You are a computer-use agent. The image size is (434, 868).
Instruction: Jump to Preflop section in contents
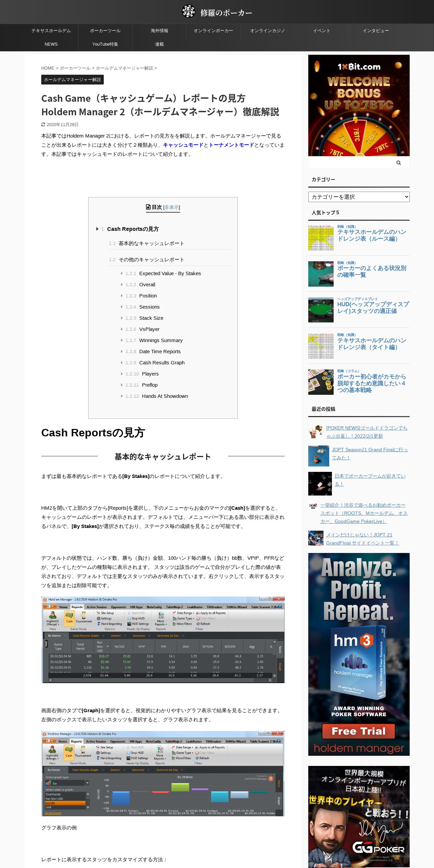[x=150, y=385]
